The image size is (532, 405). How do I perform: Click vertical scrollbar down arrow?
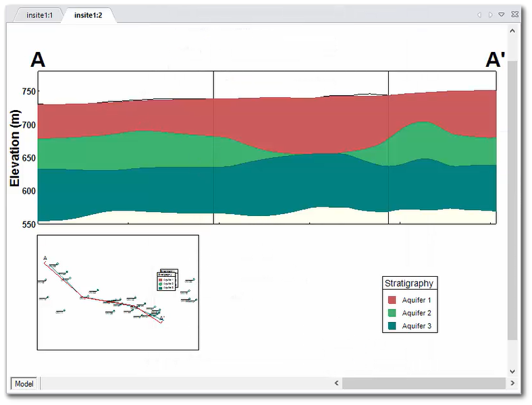click(512, 371)
